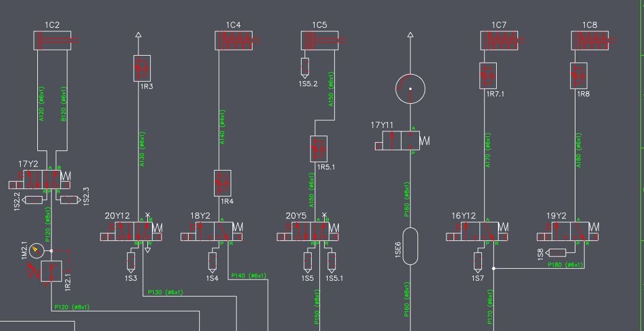This screenshot has height=331, width=644.
Task: Click the 1S2.3 silencer symbol
Action: (x=69, y=200)
